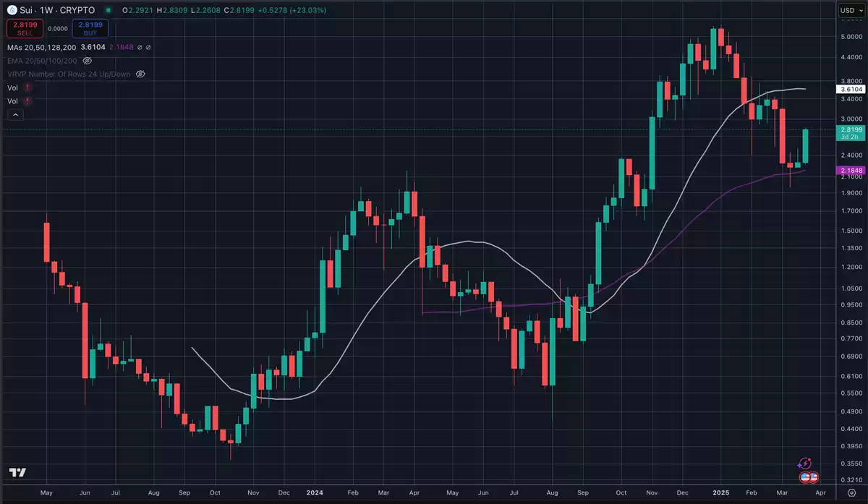Viewport: 868px width, 504px height.
Task: Click the purple 2.1848 price axis label
Action: coord(851,170)
